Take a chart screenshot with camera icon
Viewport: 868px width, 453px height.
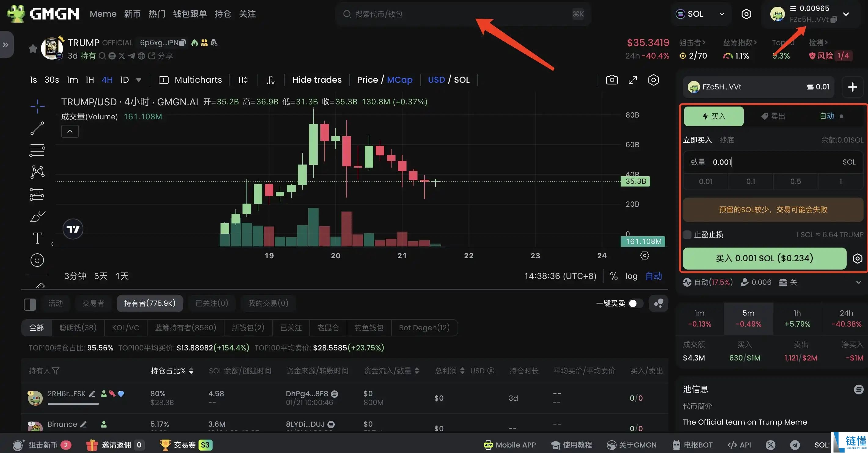tap(612, 80)
